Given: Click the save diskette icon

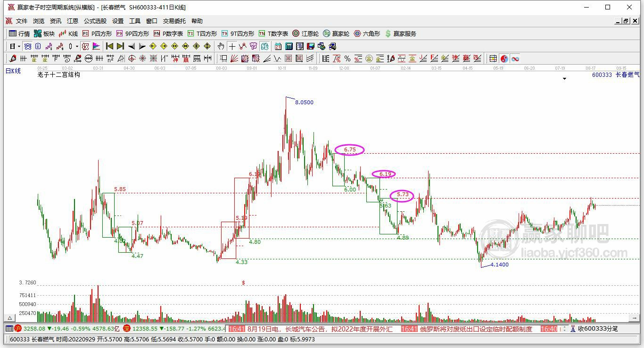Looking at the screenshot, I should 311,46.
